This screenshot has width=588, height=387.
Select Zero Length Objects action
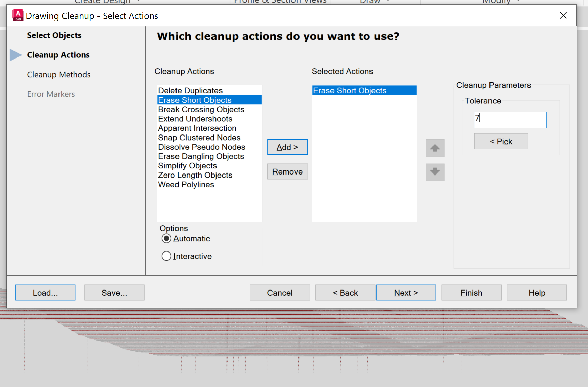coord(209,176)
